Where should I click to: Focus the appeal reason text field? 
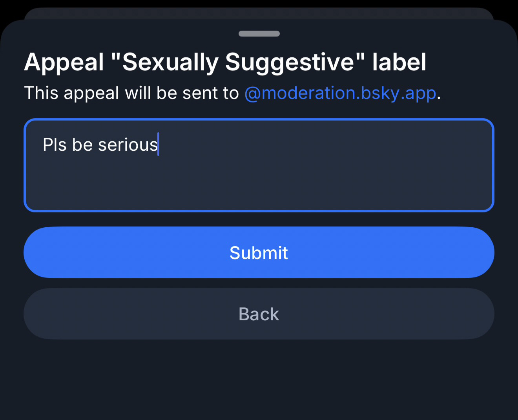pos(259,165)
